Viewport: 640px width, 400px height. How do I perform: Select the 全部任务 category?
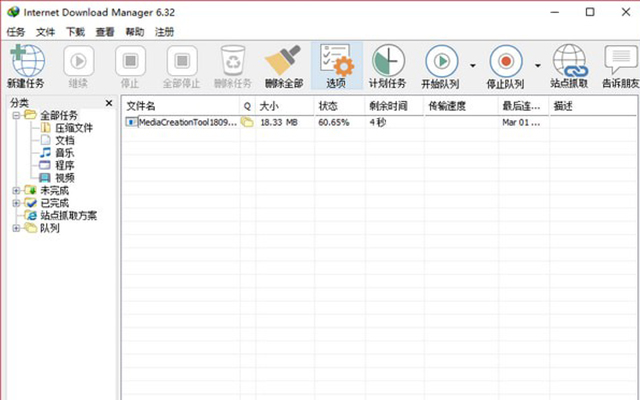point(59,116)
